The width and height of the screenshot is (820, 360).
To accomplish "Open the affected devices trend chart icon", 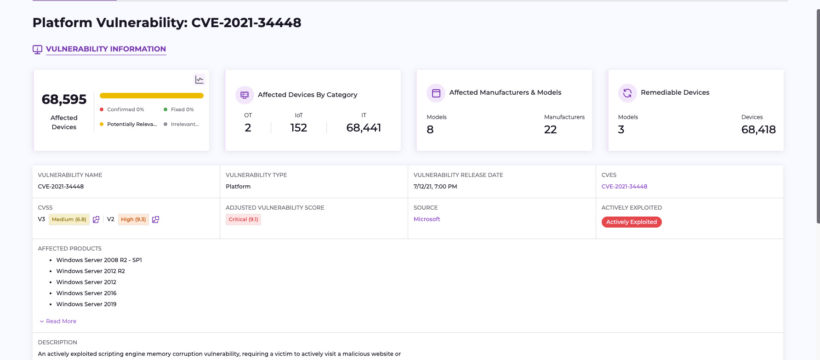I will coord(199,80).
